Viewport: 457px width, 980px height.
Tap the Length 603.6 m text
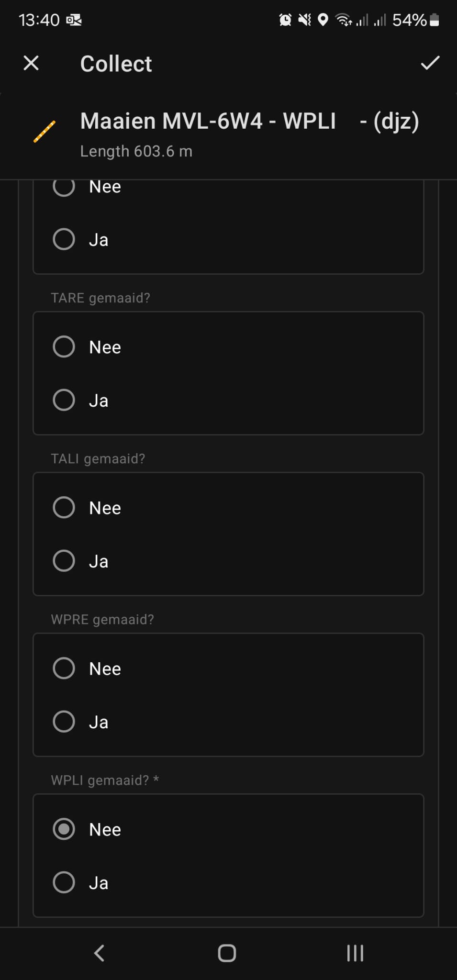pos(136,151)
